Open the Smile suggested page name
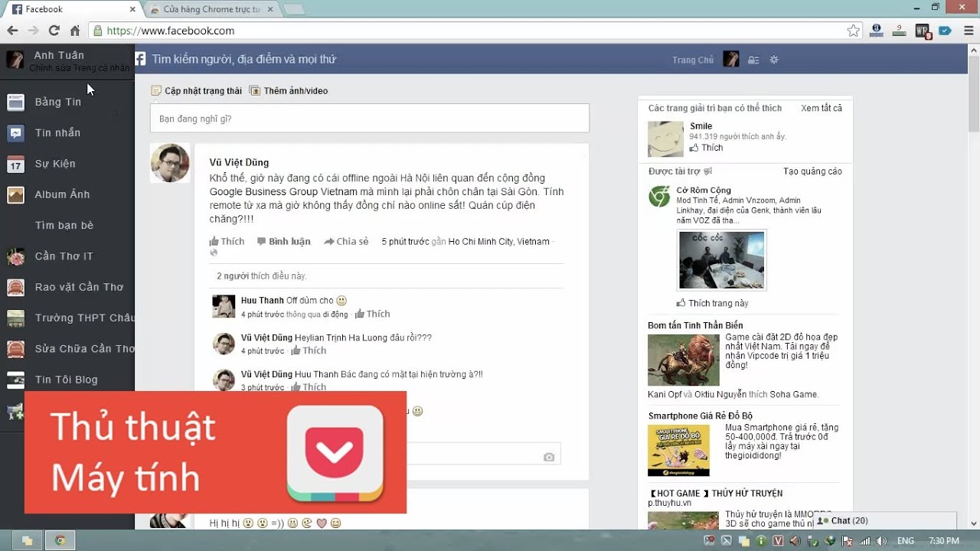This screenshot has width=980, height=551. click(x=701, y=126)
